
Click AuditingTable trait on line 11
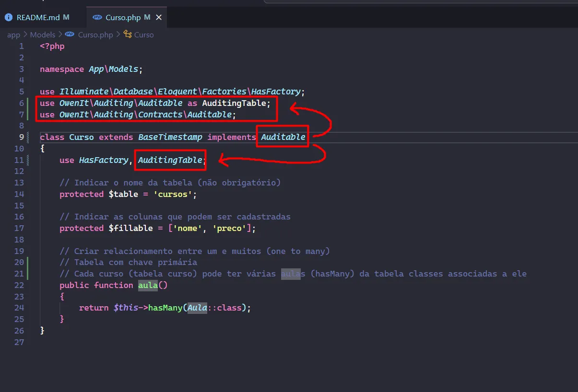(170, 160)
